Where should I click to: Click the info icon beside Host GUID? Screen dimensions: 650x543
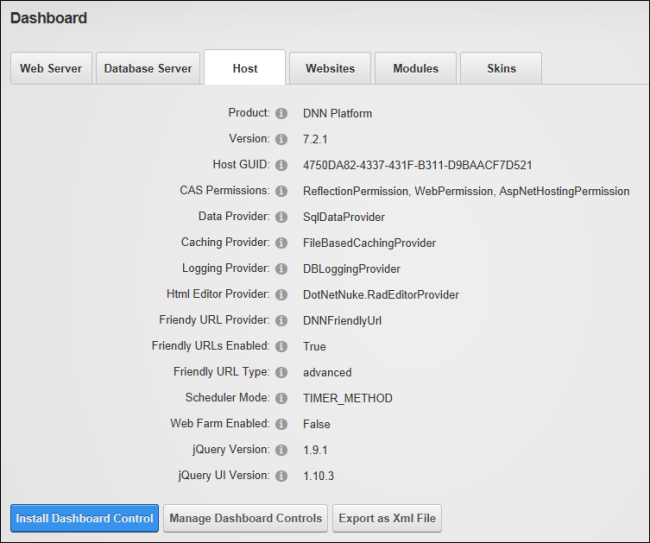(281, 165)
